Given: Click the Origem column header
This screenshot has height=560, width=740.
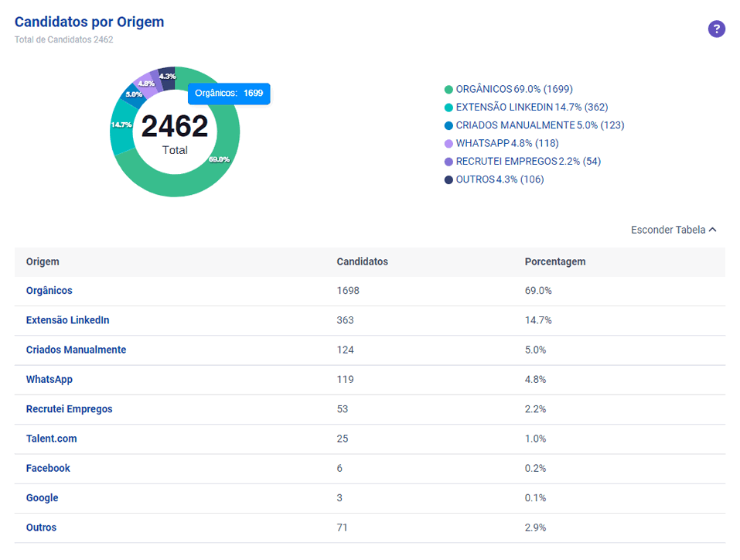Looking at the screenshot, I should click(43, 261).
